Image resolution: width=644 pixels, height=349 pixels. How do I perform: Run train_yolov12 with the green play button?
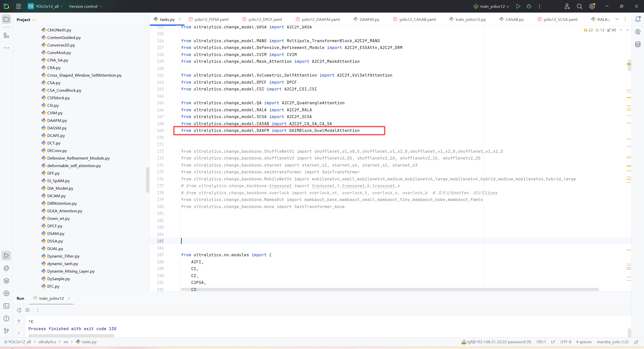(518, 6)
